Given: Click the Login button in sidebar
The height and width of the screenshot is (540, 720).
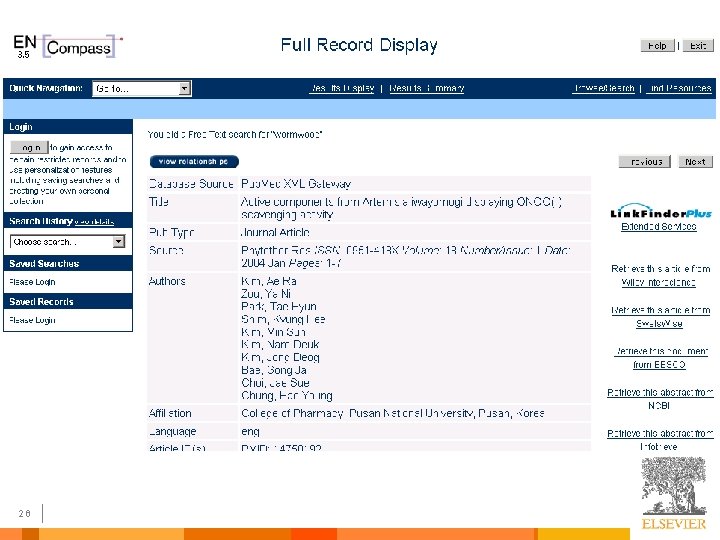Looking at the screenshot, I should [29, 147].
